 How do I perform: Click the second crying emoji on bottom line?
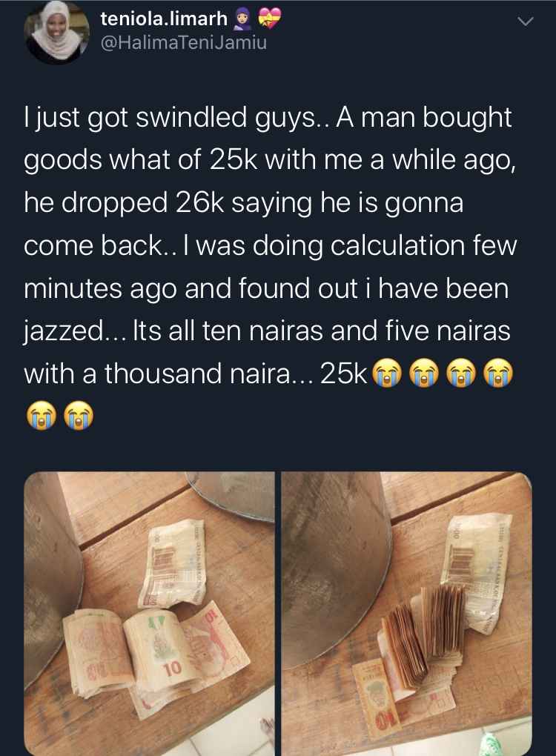79,414
